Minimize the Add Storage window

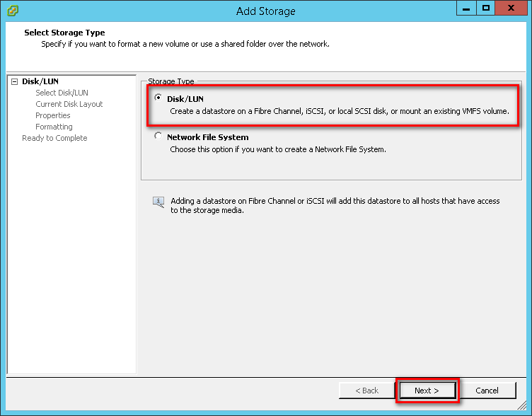click(466, 8)
